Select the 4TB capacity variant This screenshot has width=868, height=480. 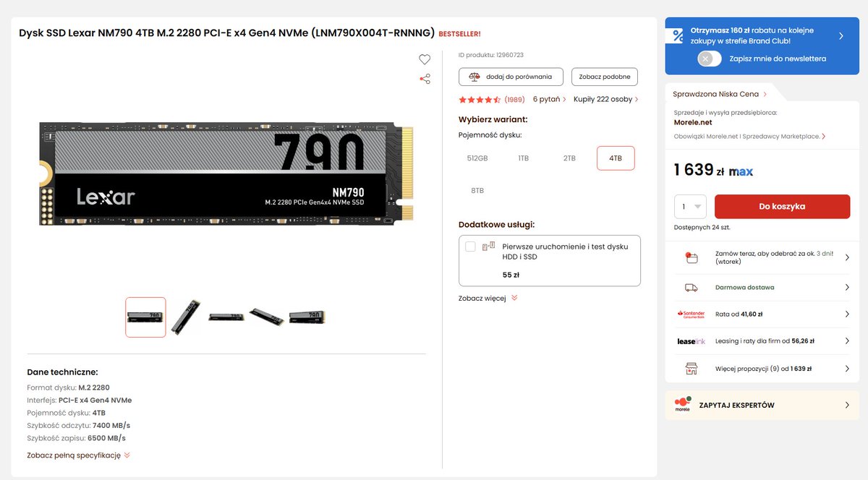pos(616,158)
